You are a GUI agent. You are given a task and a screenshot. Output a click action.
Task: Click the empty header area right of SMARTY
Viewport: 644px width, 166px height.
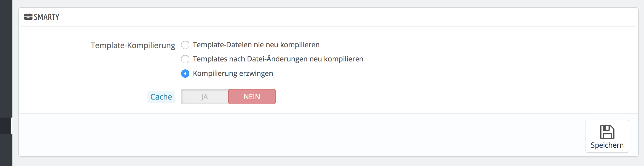(325, 17)
